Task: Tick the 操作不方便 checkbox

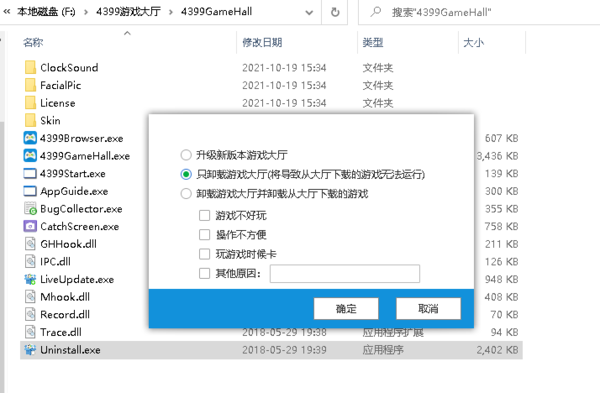Action: 204,235
